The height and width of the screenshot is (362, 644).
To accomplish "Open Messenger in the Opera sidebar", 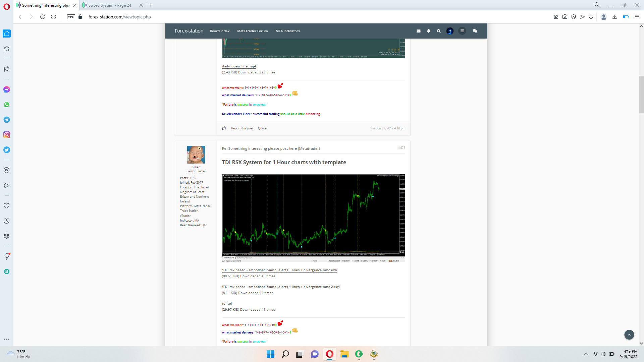I will pos(6,89).
